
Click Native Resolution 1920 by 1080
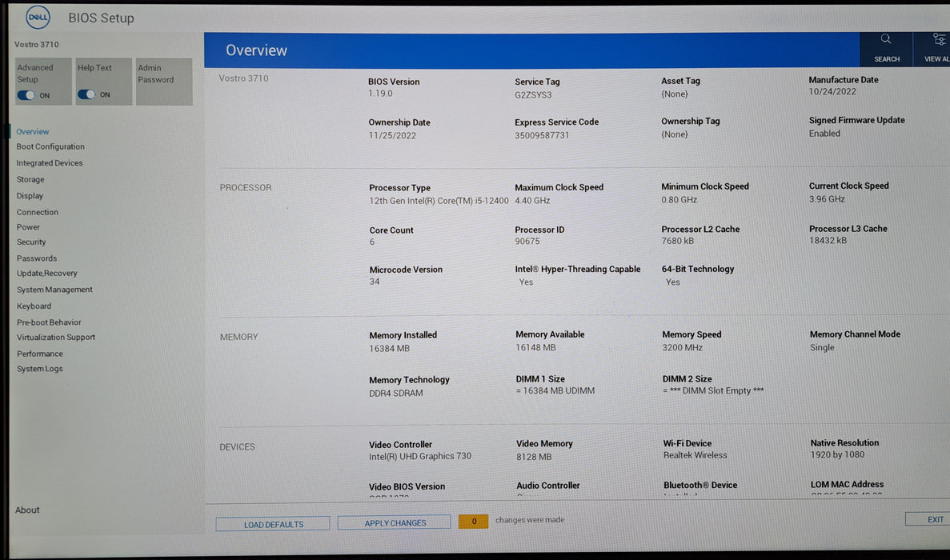pyautogui.click(x=838, y=454)
